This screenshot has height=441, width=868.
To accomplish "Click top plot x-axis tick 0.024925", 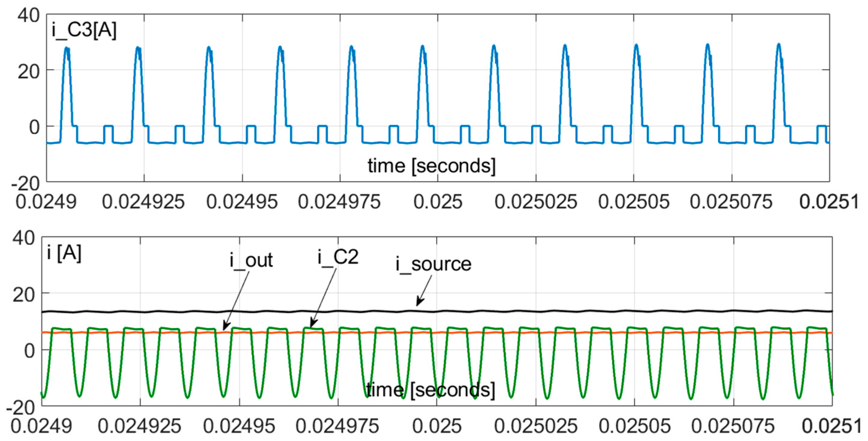I will [143, 202].
